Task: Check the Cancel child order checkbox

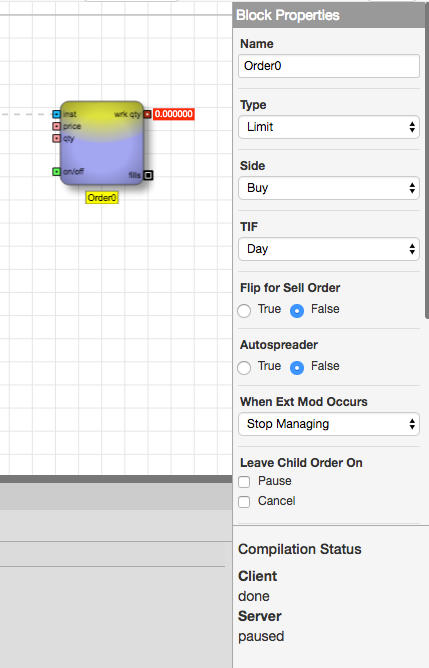Action: click(244, 502)
